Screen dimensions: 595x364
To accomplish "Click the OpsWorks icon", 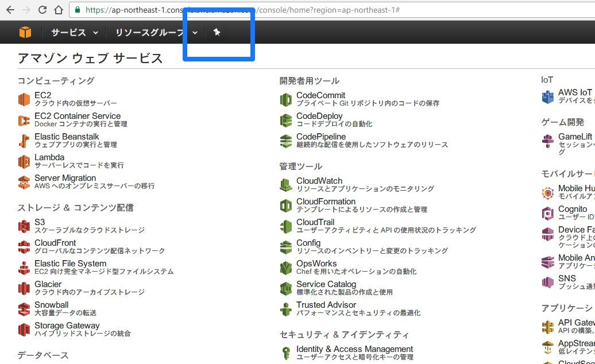I will 286,268.
